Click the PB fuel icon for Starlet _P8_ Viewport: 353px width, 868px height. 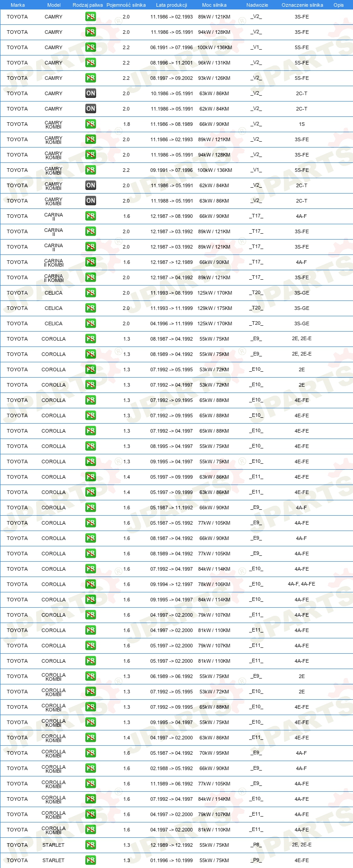click(91, 845)
